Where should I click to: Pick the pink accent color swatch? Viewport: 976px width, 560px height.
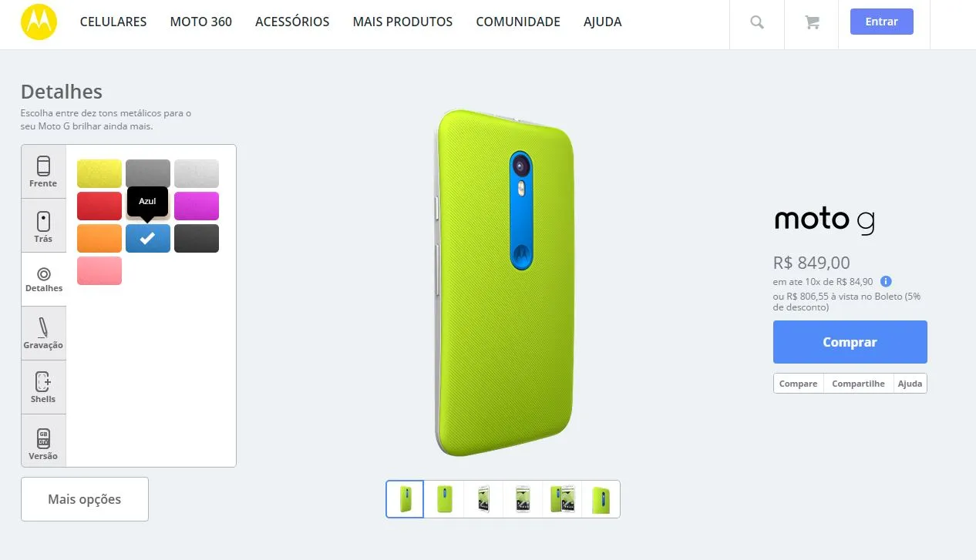pos(99,270)
